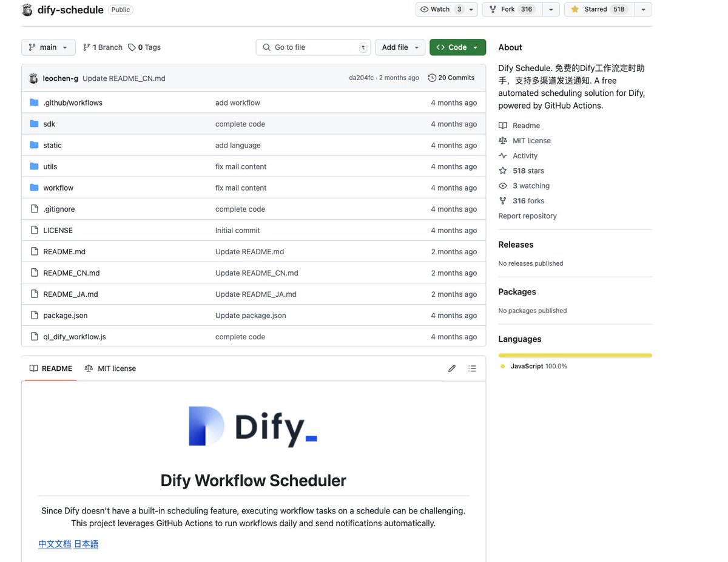Click the Go to file search field
The width and height of the screenshot is (728, 562).
pos(313,47)
